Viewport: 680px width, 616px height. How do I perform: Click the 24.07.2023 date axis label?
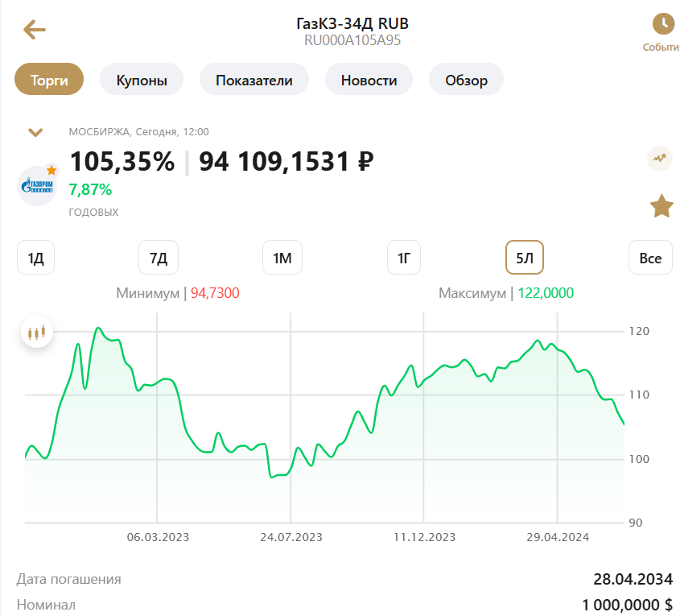coord(291,537)
